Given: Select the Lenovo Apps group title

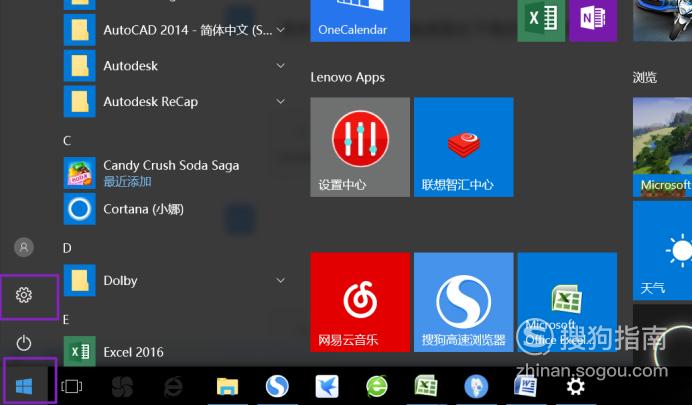Looking at the screenshot, I should [347, 78].
